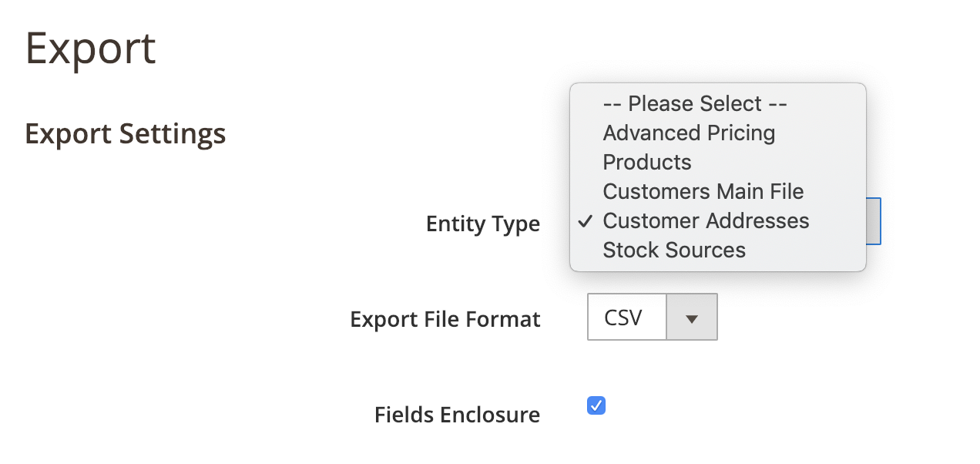Click the Export Settings section heading

[126, 134]
